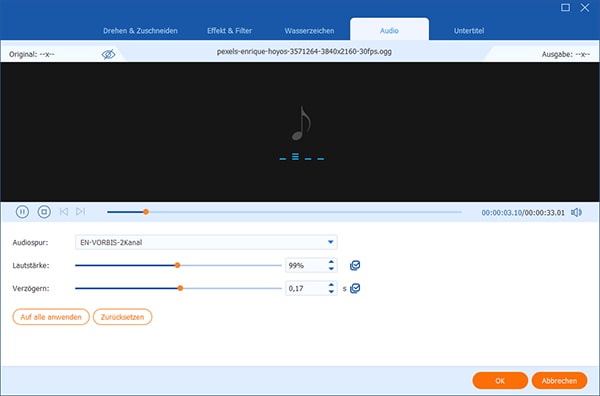Pause the audio playback
This screenshot has width=600, height=396.
(x=22, y=212)
